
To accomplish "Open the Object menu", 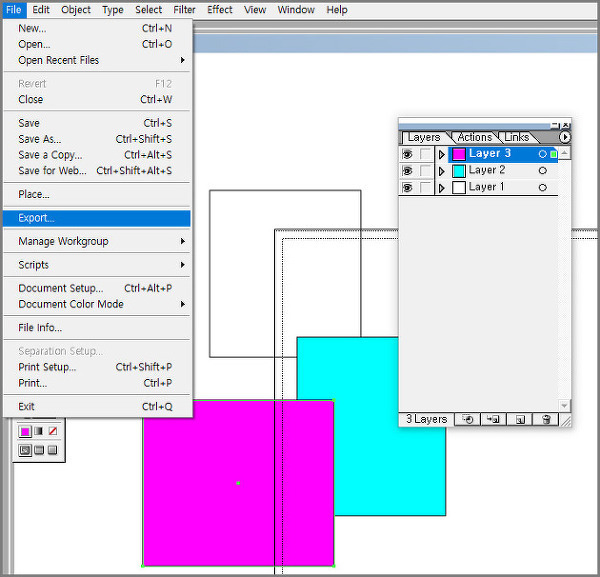I will coord(76,10).
